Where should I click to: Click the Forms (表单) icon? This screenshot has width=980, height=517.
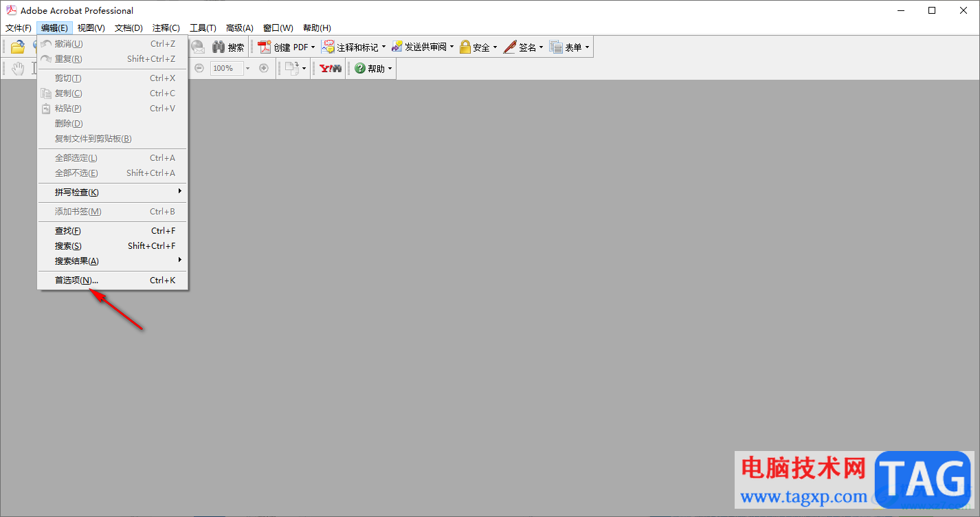556,47
